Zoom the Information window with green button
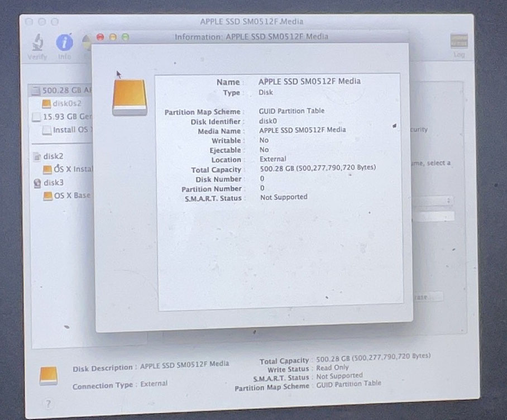Viewport: 507px width, 420px height. pyautogui.click(x=126, y=37)
